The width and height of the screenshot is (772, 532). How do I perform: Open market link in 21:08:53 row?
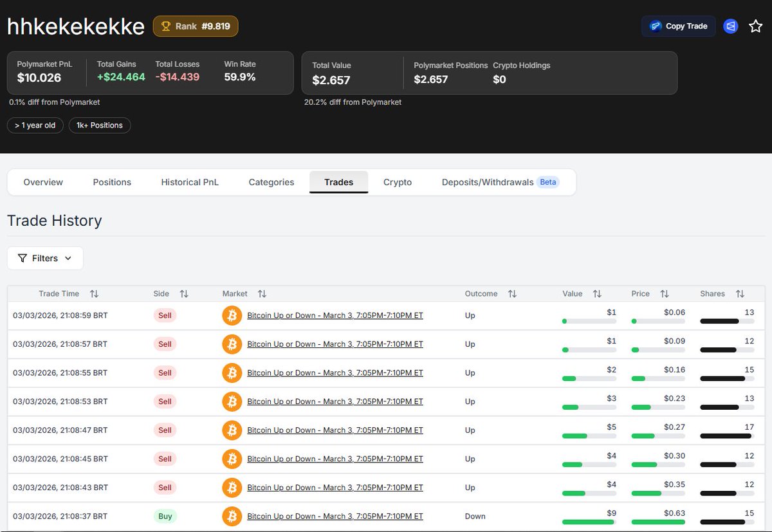pyautogui.click(x=335, y=401)
